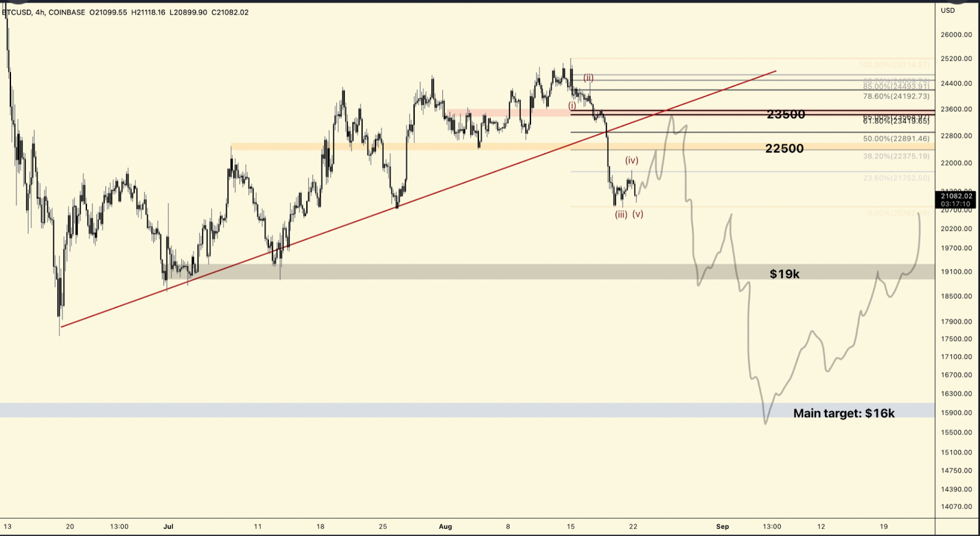This screenshot has height=536, width=980.
Task: Select the Main target: $16k label
Action: point(844,413)
